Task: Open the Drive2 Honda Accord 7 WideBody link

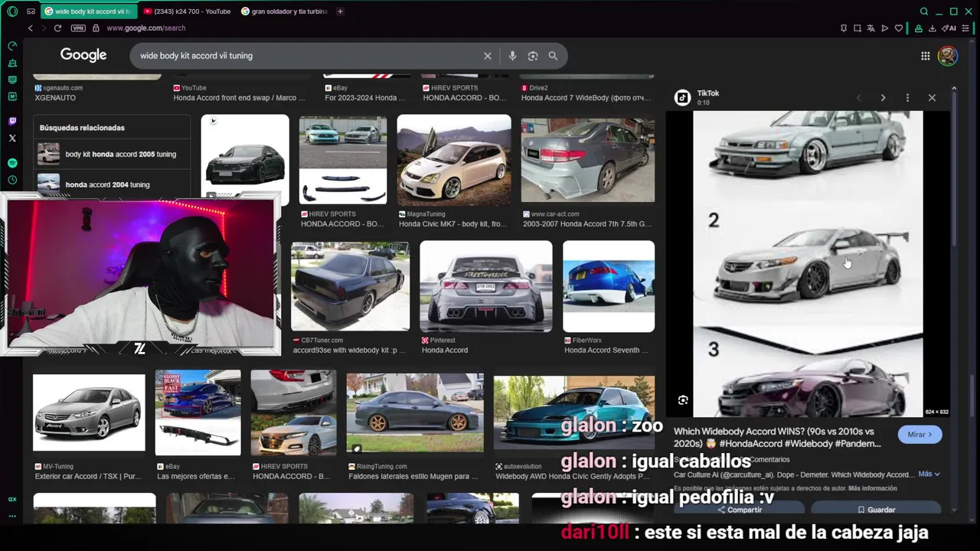Action: pyautogui.click(x=586, y=98)
